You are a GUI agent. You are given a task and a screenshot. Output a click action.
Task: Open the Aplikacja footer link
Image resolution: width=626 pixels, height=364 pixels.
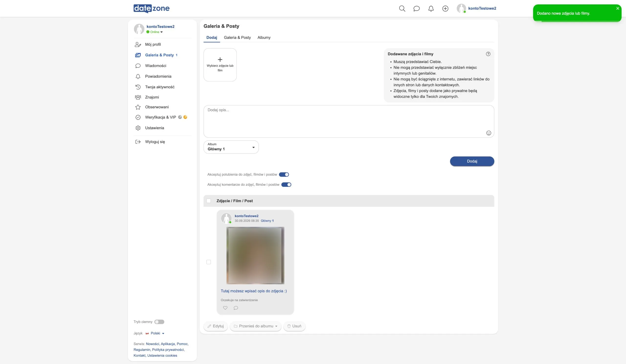point(168,344)
